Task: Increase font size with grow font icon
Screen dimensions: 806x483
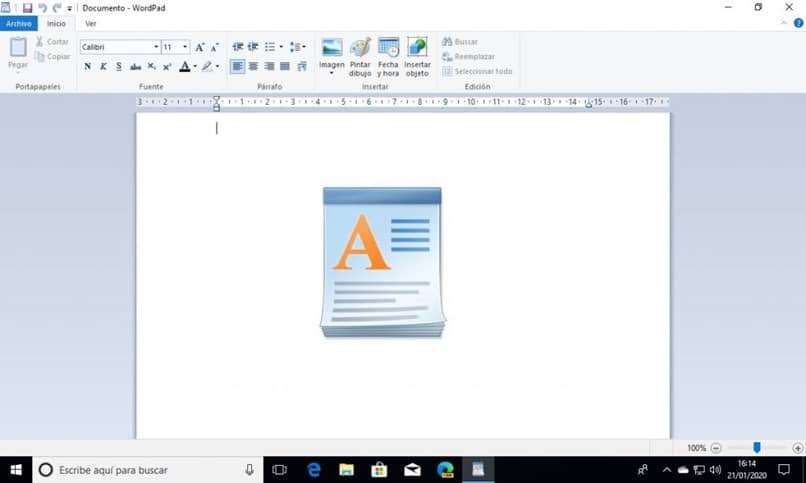Action: pyautogui.click(x=199, y=47)
